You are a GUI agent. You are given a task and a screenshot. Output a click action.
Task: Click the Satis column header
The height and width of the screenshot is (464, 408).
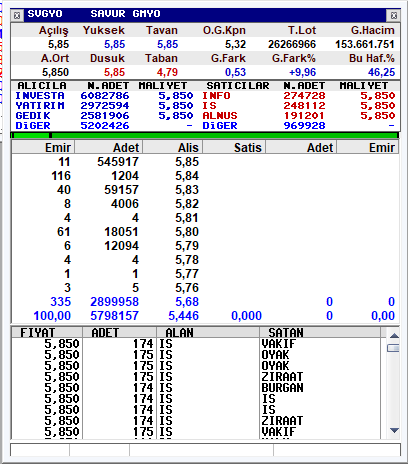point(234,147)
